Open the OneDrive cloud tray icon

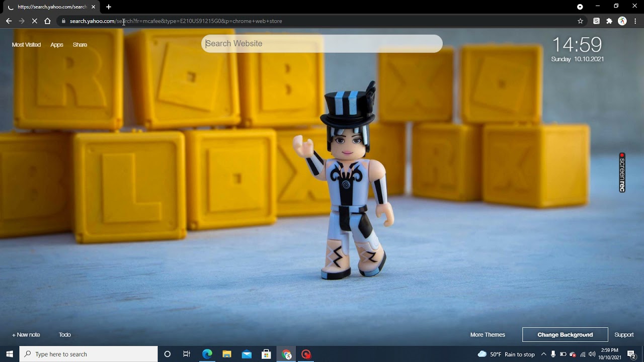click(573, 354)
